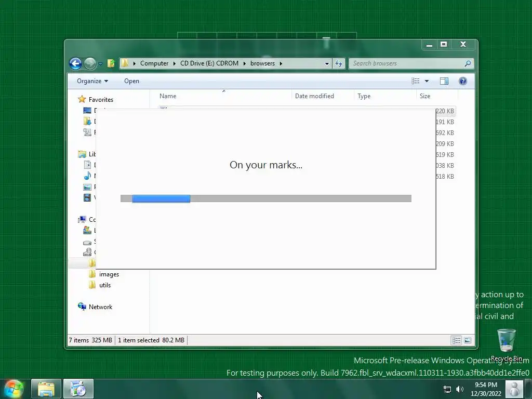Select Recent Places icon under Favorites
This screenshot has width=532, height=399.
coord(87,132)
